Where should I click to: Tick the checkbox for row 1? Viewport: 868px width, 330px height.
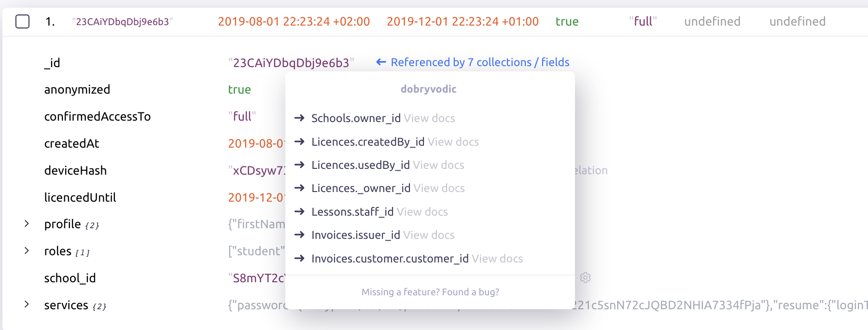22,22
